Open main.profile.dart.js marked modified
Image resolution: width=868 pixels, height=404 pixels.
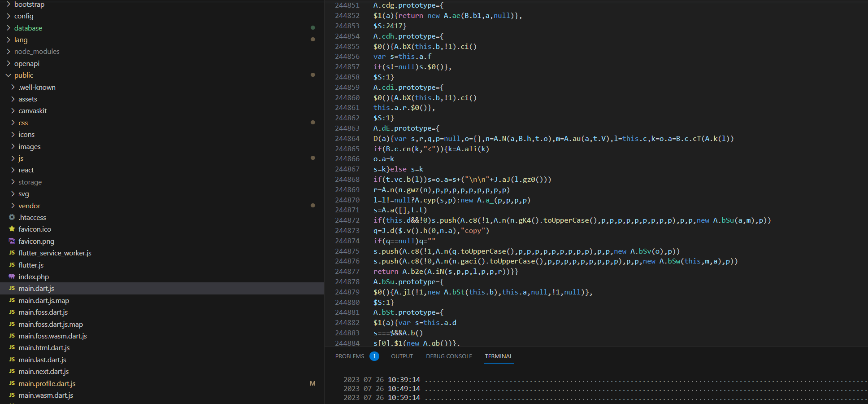pos(47,383)
